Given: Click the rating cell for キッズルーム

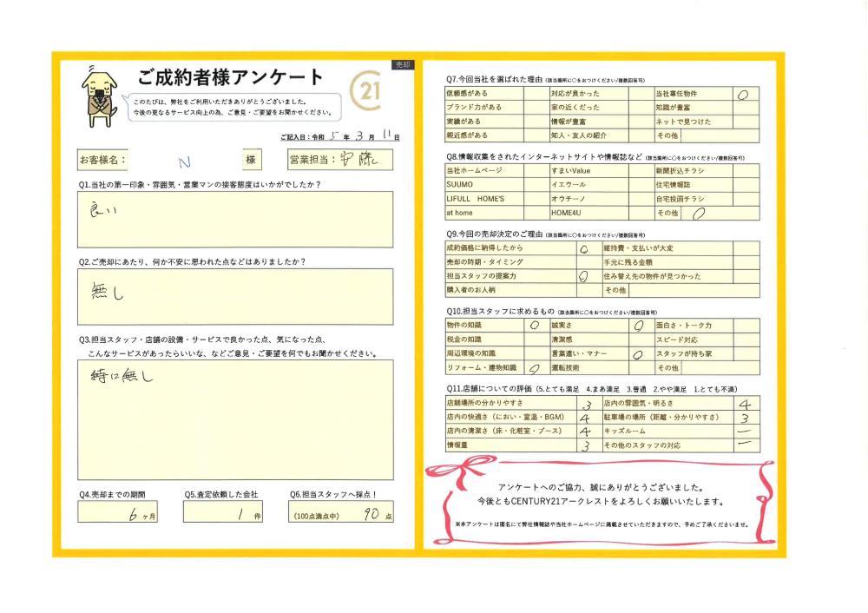Looking at the screenshot, I should coord(746,431).
